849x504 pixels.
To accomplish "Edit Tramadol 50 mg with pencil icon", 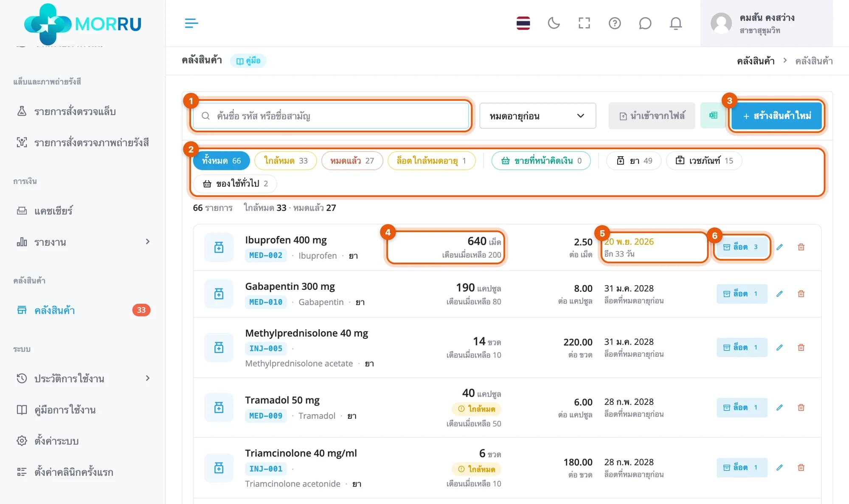I will tap(779, 407).
